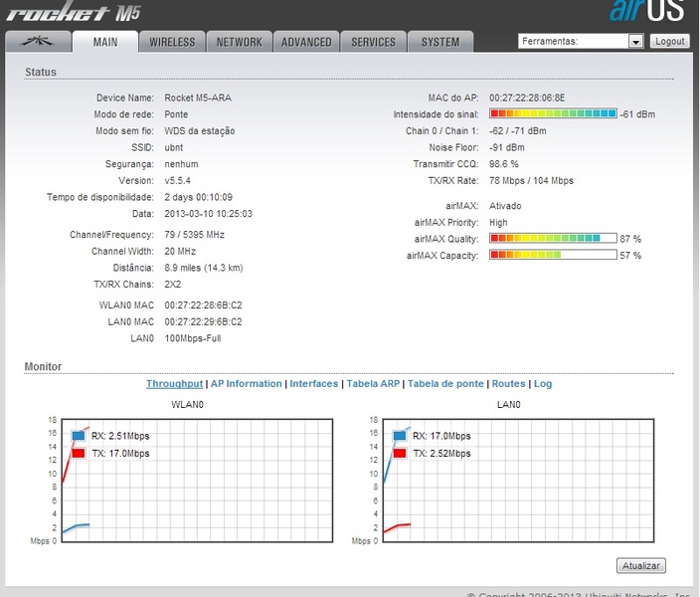Click the version value v5.5.4

coord(177,180)
